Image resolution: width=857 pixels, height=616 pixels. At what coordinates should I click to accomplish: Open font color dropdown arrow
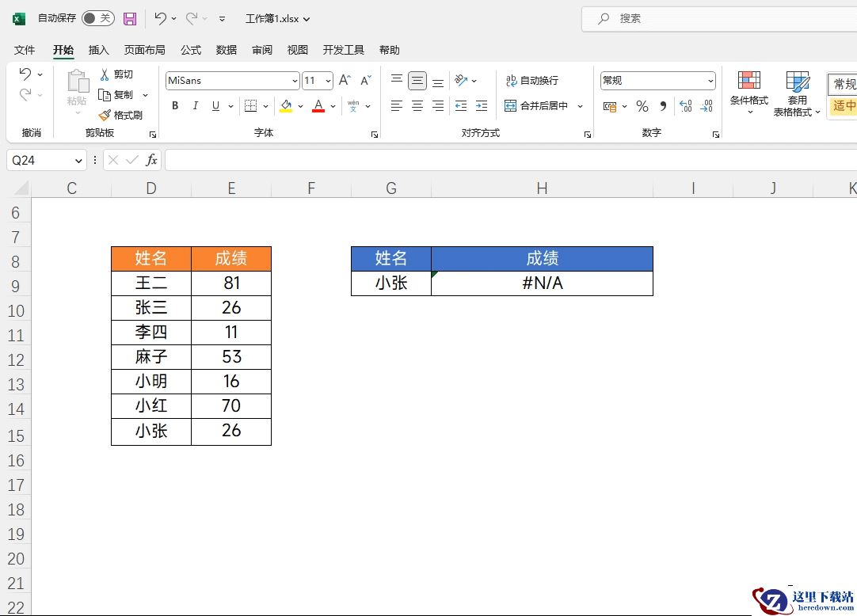coord(333,106)
